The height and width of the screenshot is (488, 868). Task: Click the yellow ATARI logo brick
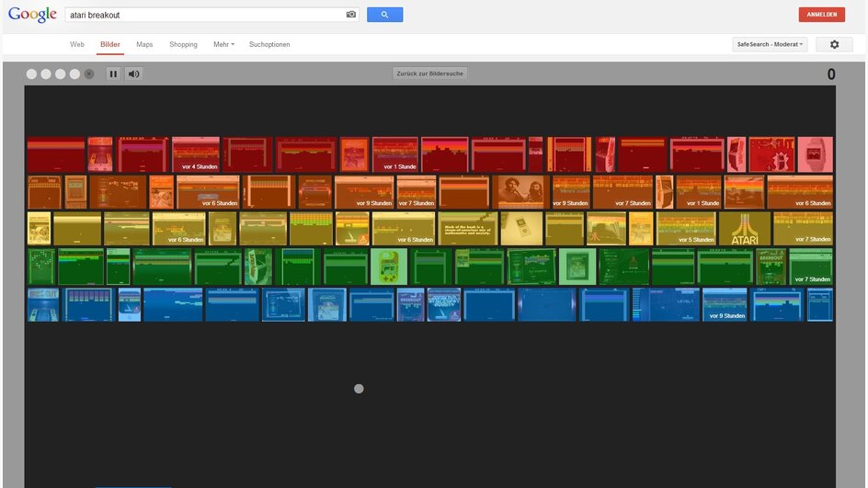point(745,229)
